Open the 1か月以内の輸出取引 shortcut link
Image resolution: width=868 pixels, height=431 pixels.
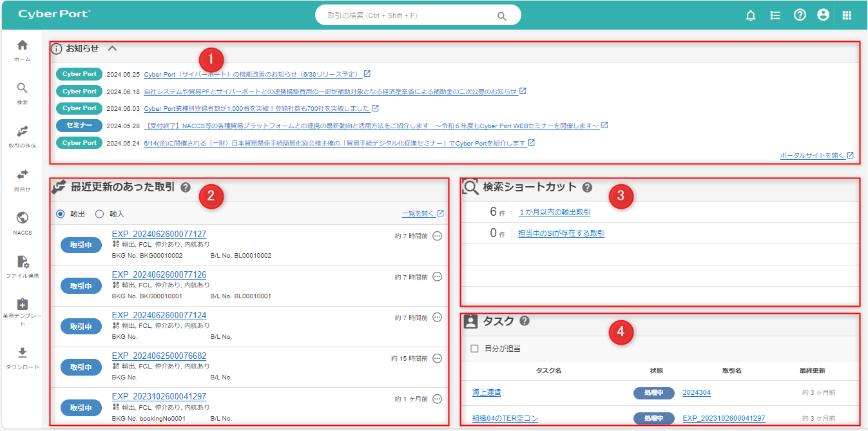coord(554,212)
